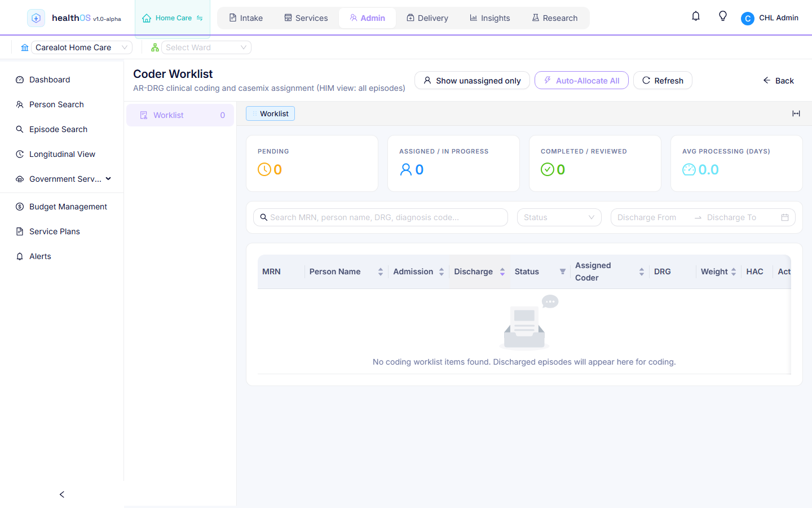812x508 pixels.
Task: Sort by the Admission column arrows
Action: [x=442, y=271]
